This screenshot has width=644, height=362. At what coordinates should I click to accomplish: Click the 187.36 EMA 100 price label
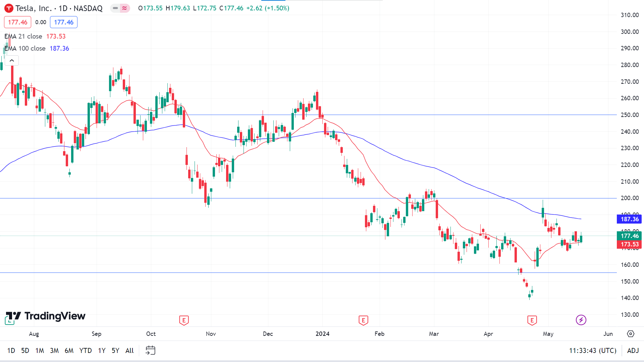629,219
